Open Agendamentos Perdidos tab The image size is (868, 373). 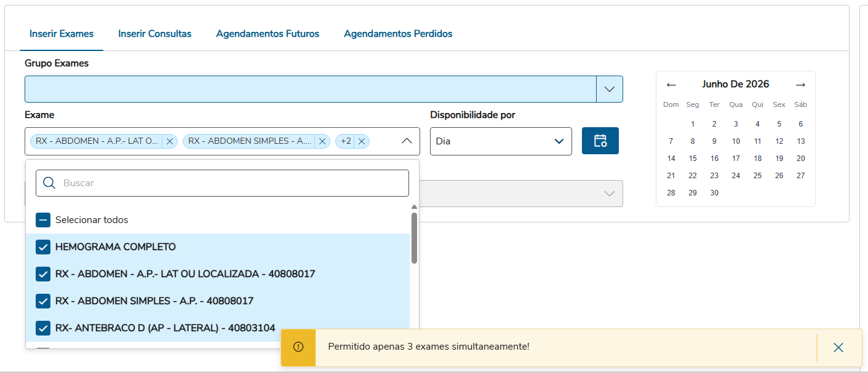[398, 34]
